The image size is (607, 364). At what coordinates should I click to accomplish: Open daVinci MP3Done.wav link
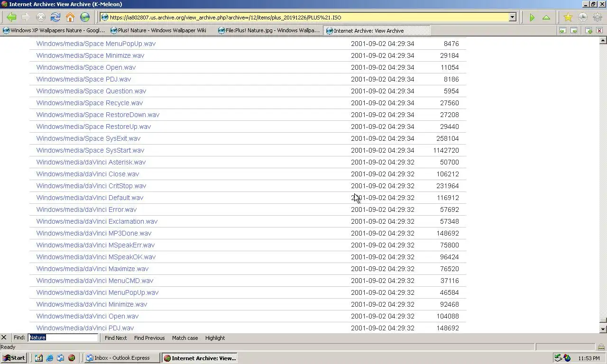[x=94, y=233]
